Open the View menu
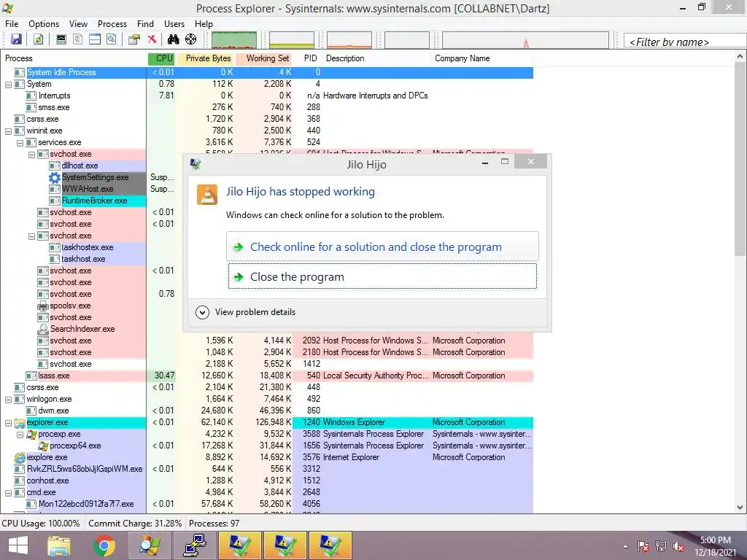747x560 pixels. tap(78, 24)
